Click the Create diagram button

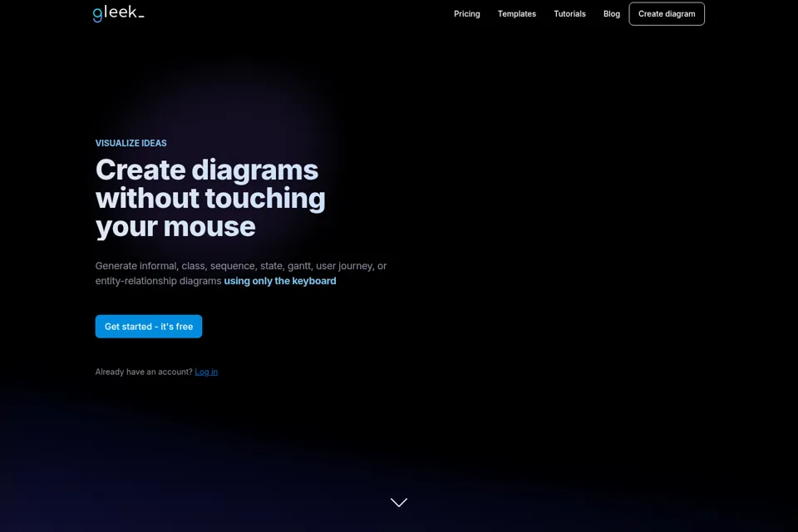(x=667, y=14)
